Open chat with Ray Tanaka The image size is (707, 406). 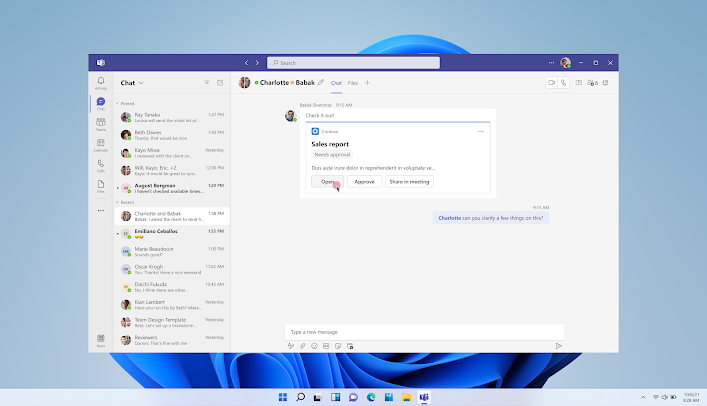click(172, 117)
